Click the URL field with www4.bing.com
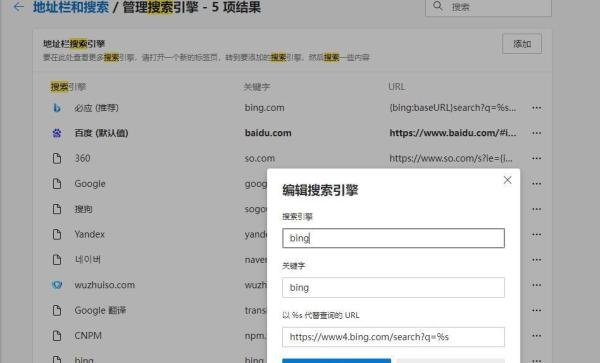 [x=393, y=337]
